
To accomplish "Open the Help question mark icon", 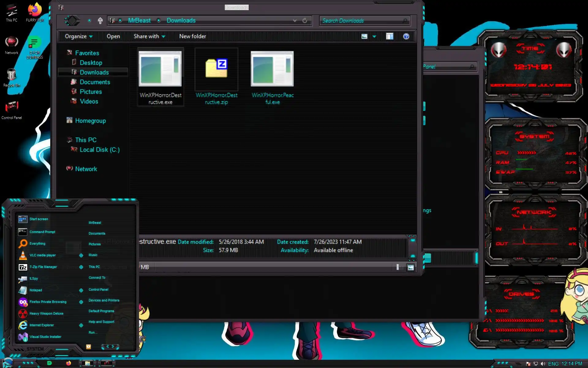I will click(406, 36).
